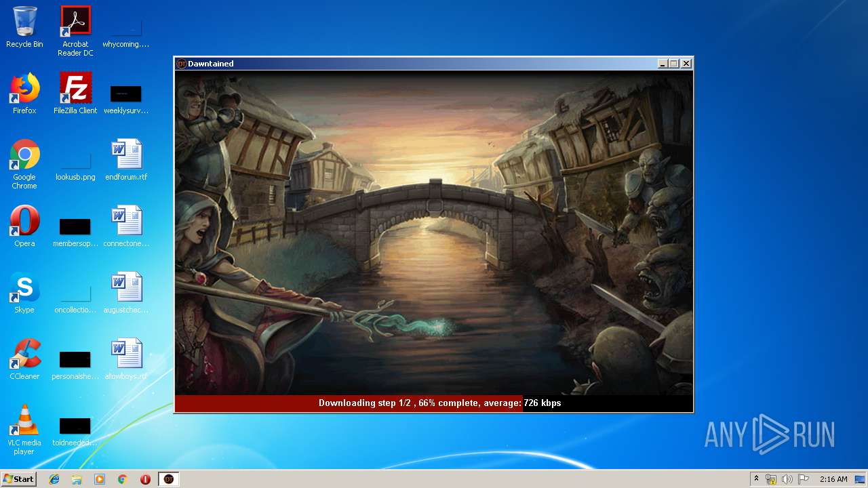Open augustchec document icon
Screen dimensions: 868x488
point(126,293)
